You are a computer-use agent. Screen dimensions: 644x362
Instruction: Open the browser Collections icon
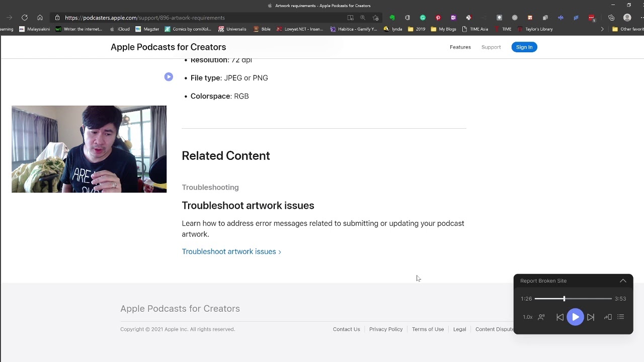pos(611,18)
